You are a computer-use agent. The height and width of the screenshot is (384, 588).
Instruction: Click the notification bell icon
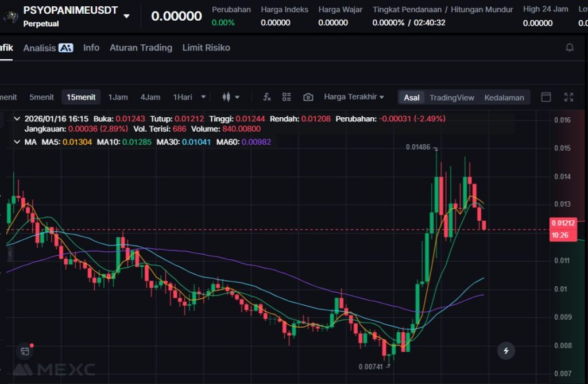click(570, 48)
